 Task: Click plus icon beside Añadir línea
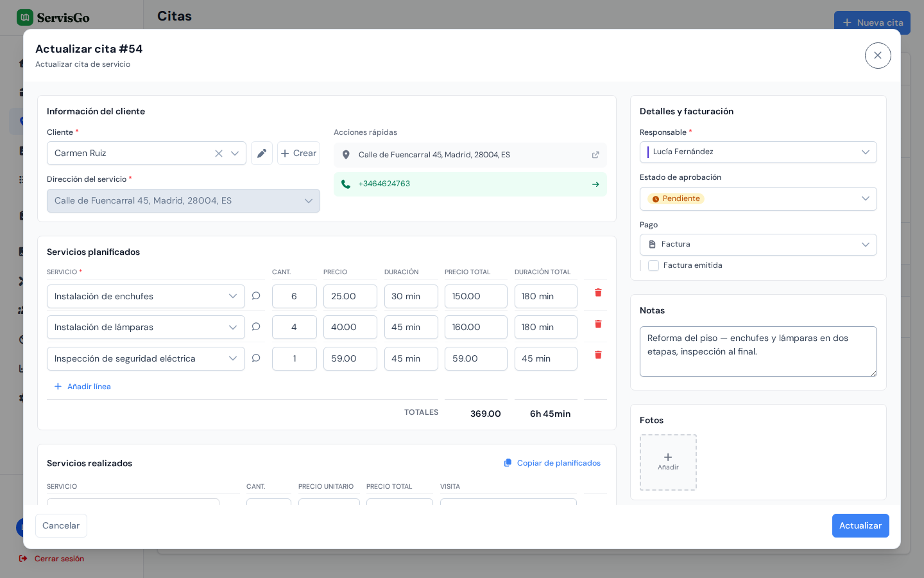point(58,387)
